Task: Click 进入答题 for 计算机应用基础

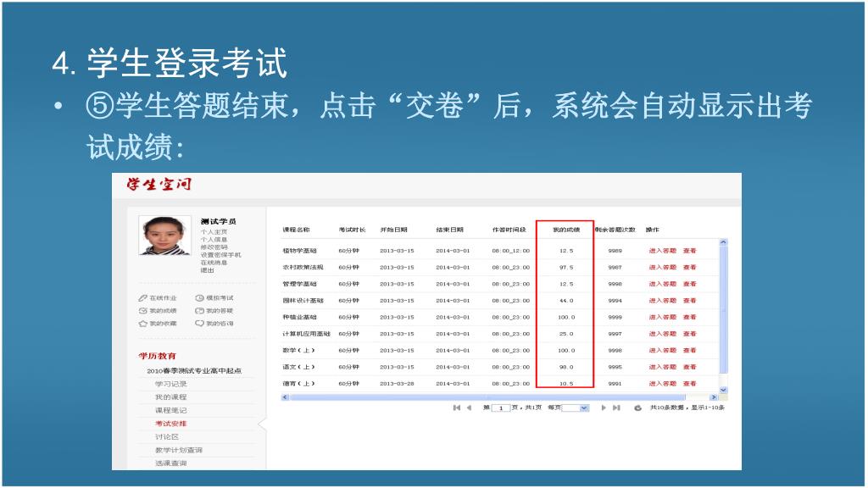Action: pos(663,334)
